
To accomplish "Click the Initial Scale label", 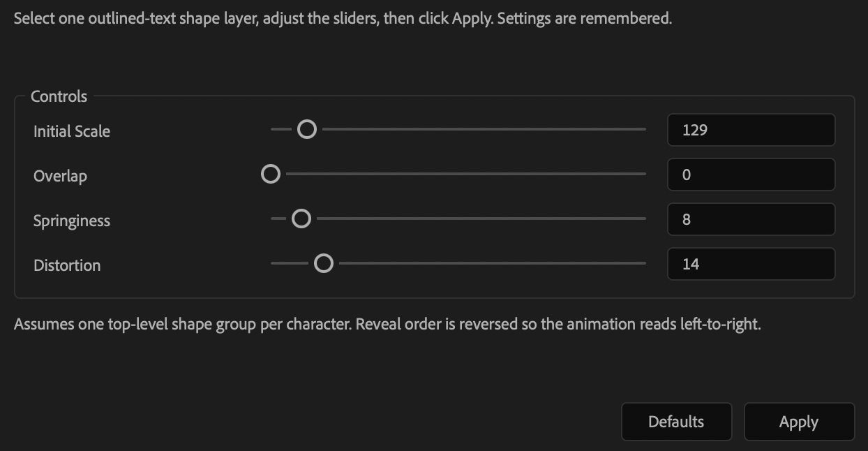I will point(72,131).
